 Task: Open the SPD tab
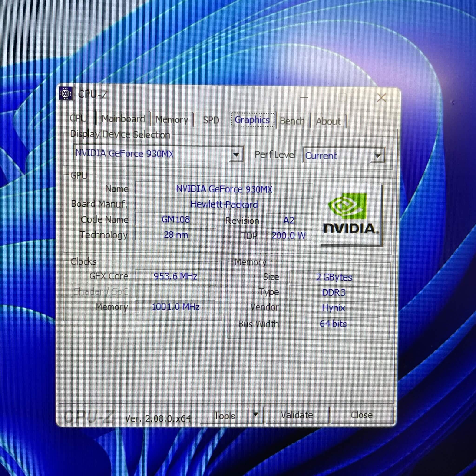(x=211, y=120)
